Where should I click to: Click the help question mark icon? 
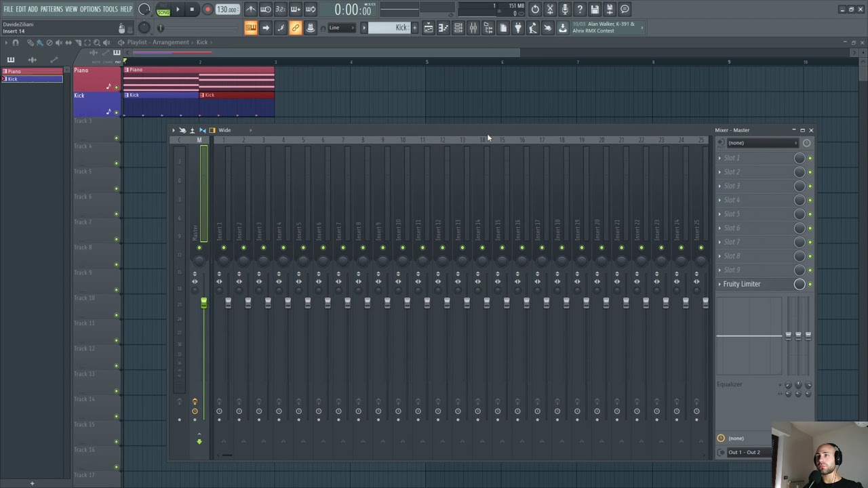tap(580, 9)
